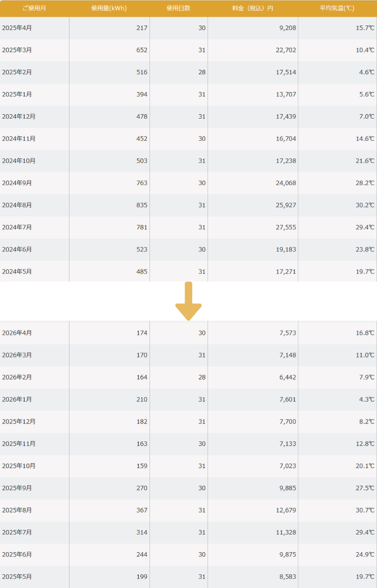Click the 使用量(kWh) column header

(x=109, y=8)
